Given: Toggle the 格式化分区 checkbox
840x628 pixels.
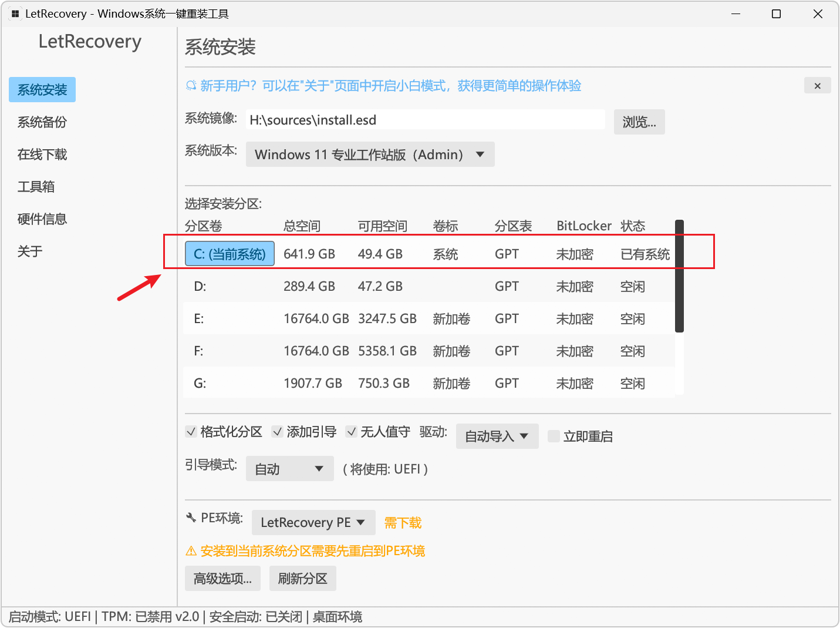Looking at the screenshot, I should tap(191, 432).
